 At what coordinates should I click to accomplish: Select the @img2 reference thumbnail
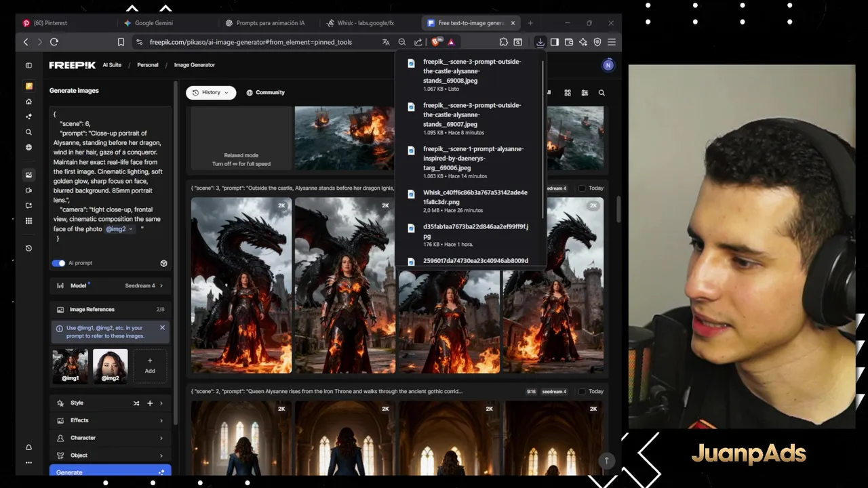[x=110, y=367]
